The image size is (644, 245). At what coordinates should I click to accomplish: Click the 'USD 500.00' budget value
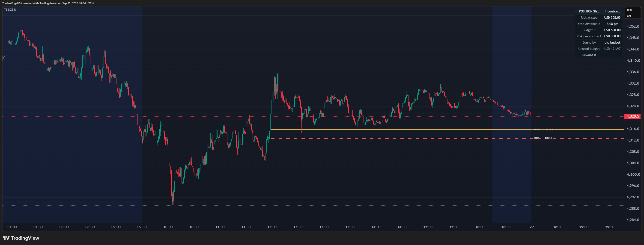pyautogui.click(x=612, y=30)
